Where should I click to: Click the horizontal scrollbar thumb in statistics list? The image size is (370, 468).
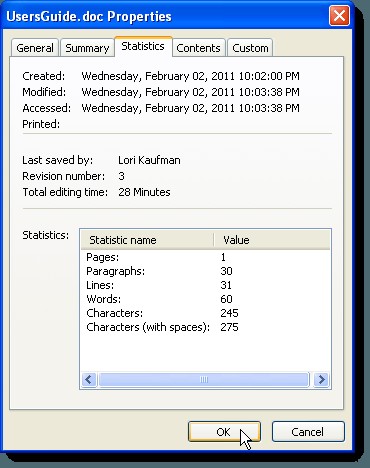(204, 379)
